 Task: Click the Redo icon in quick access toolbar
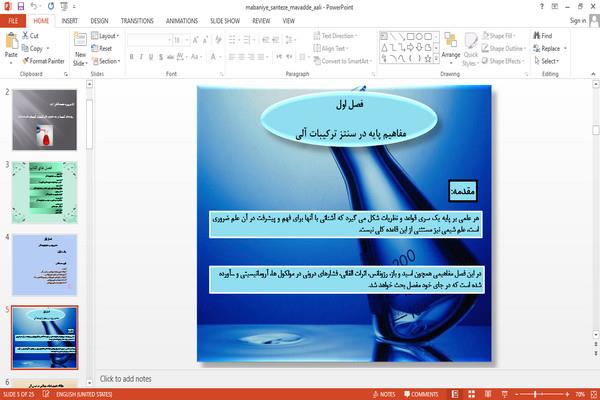[x=51, y=6]
